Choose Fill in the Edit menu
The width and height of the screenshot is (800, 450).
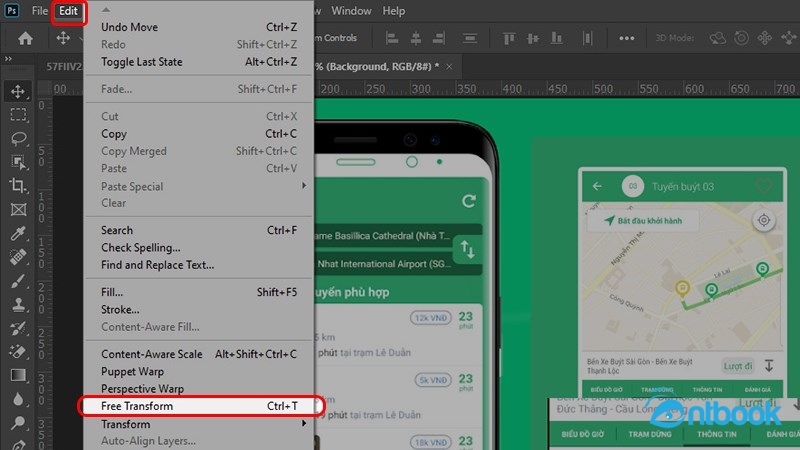coord(199,292)
